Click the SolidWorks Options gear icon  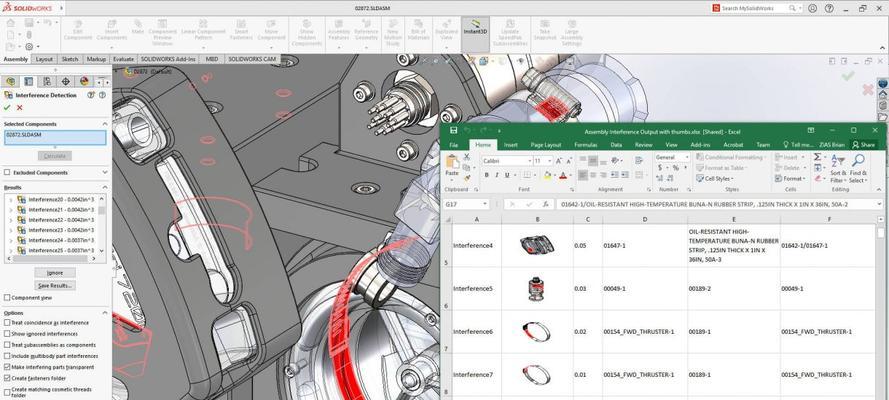[x=29, y=46]
